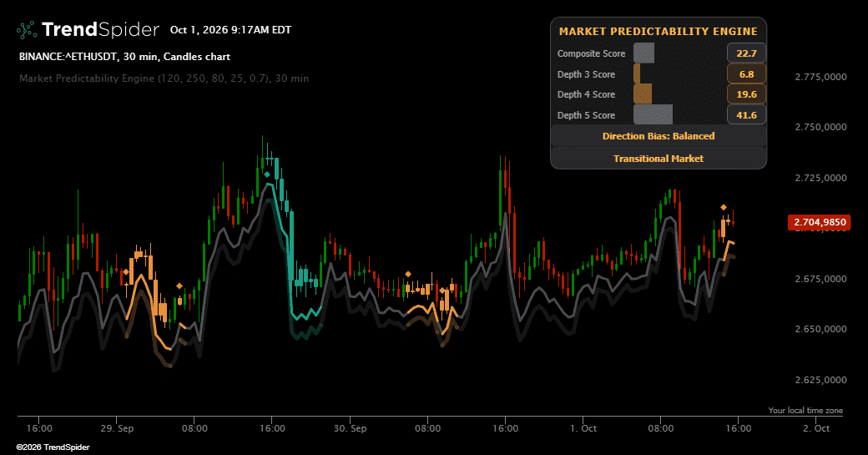Click the 2.625,0000 price axis label
This screenshot has width=868, height=455.
coord(821,380)
